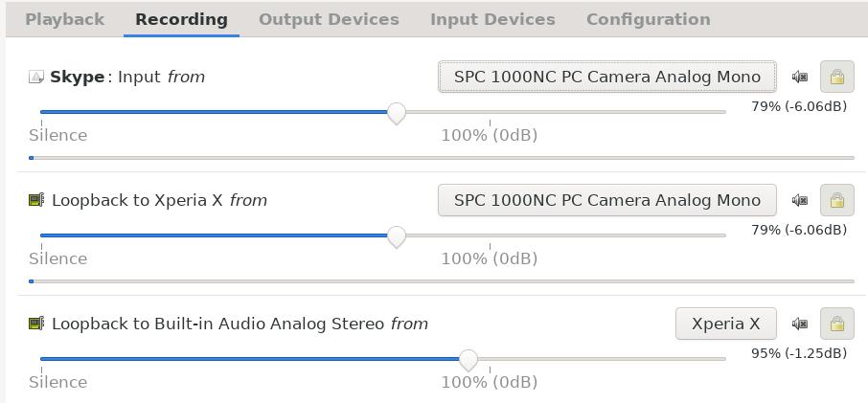Mute Loopback to Built-in Audio stream
This screenshot has height=403, width=868.
pos(799,324)
